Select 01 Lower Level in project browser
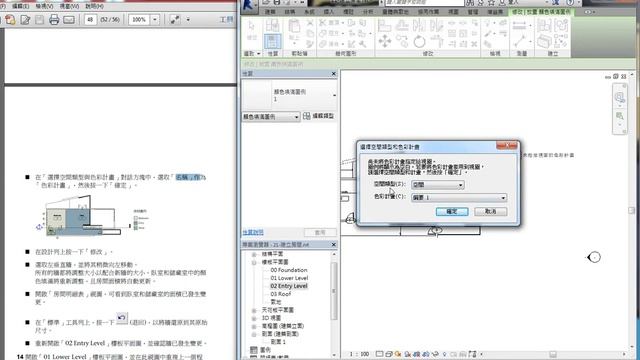 click(x=289, y=278)
